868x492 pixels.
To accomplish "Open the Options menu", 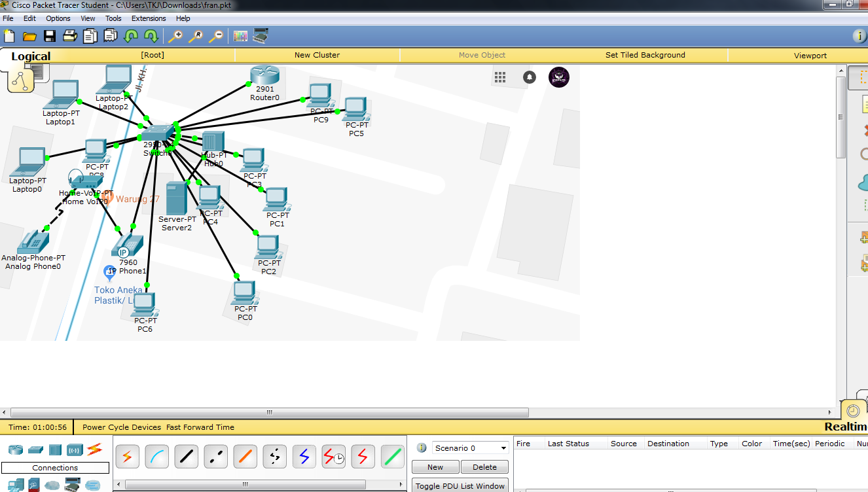I will tap(58, 18).
